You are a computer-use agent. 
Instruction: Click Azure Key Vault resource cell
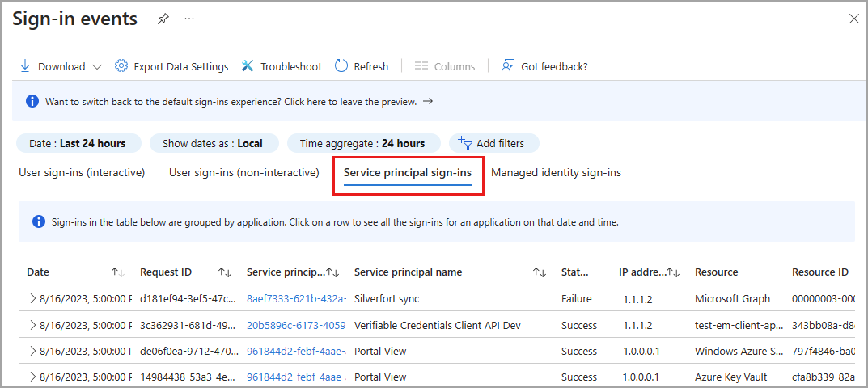730,377
